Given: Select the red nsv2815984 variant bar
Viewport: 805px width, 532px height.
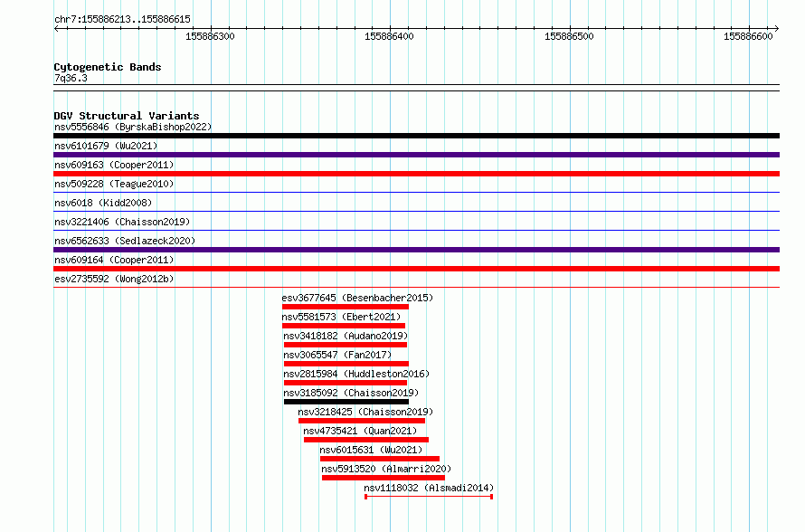Looking at the screenshot, I should pos(346,383).
